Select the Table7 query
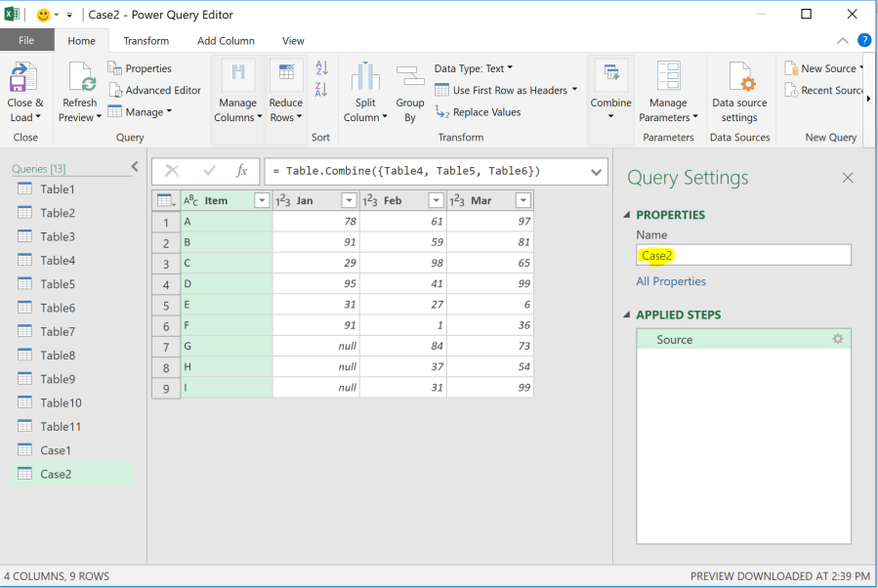Screen dimensions: 878x588 (x=58, y=331)
